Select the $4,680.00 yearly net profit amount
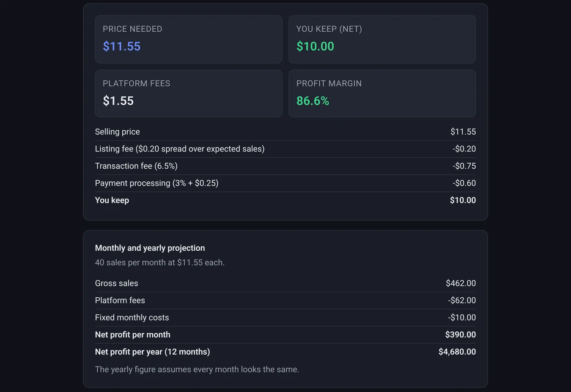Screen dimensions: 571x392 coord(457,352)
